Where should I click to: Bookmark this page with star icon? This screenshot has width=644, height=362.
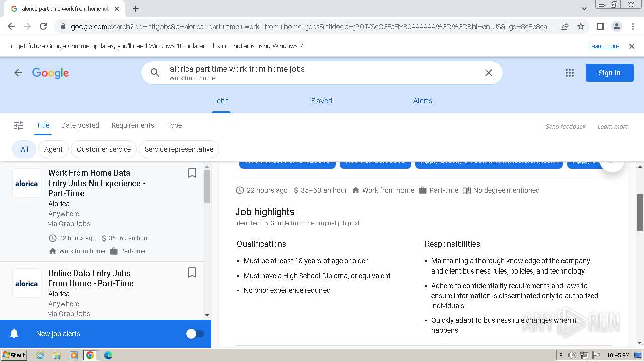pos(581,26)
